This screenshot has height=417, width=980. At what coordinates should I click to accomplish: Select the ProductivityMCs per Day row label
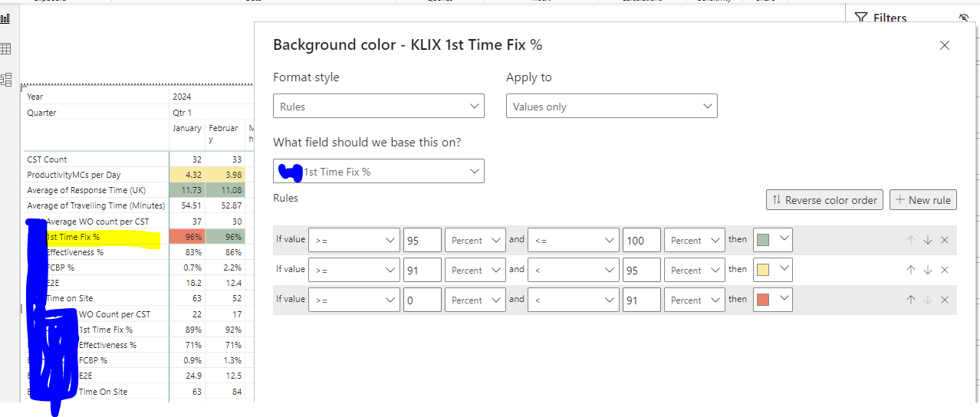(74, 175)
